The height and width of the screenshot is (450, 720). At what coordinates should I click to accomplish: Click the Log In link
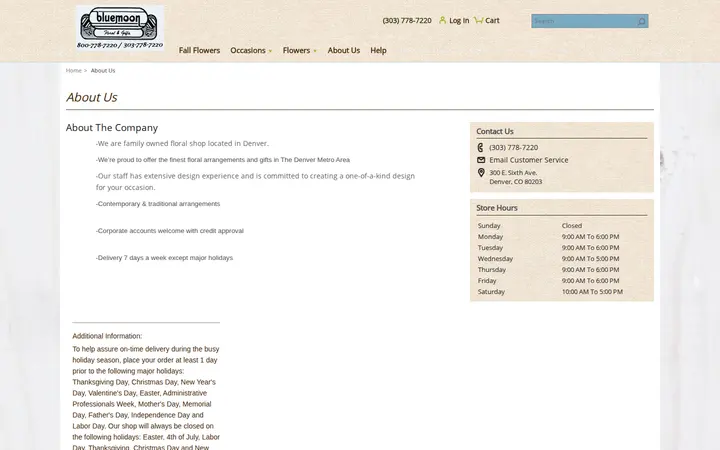[x=459, y=20]
